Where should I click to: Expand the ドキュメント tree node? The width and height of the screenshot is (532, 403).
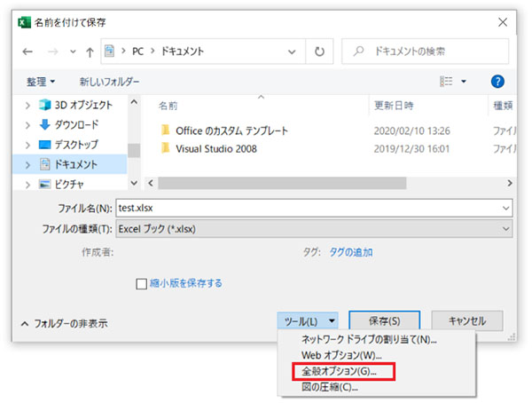click(x=27, y=165)
